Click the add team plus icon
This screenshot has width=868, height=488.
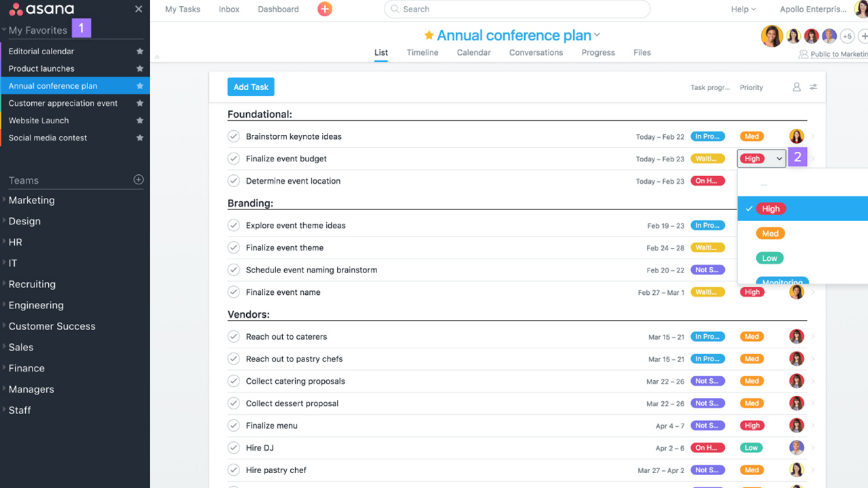[x=138, y=180]
